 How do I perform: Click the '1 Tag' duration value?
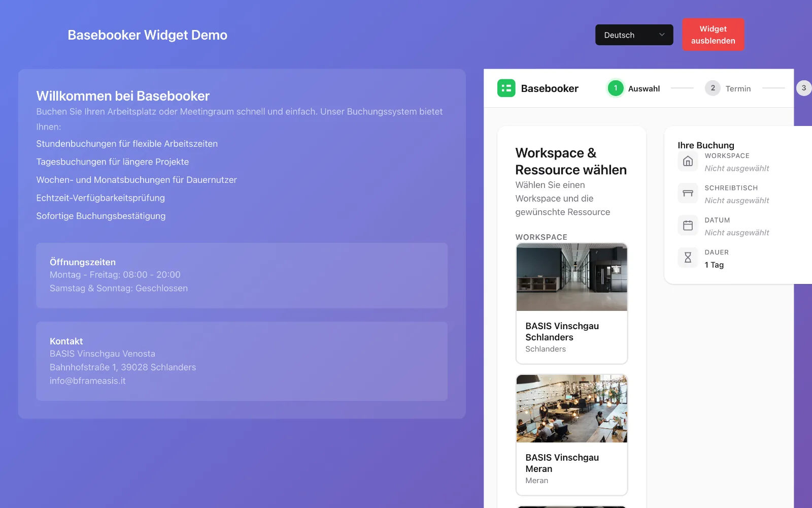click(x=714, y=265)
